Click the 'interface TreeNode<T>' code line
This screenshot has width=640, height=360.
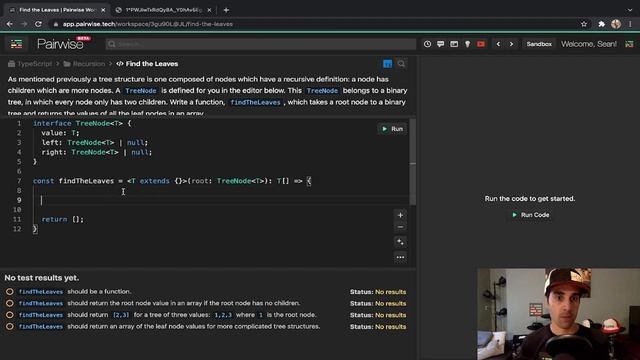pos(82,123)
